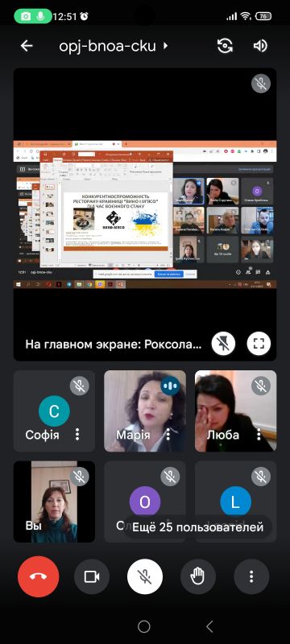
Task: Tap the green camera and mic status indicator
Action: 33,16
